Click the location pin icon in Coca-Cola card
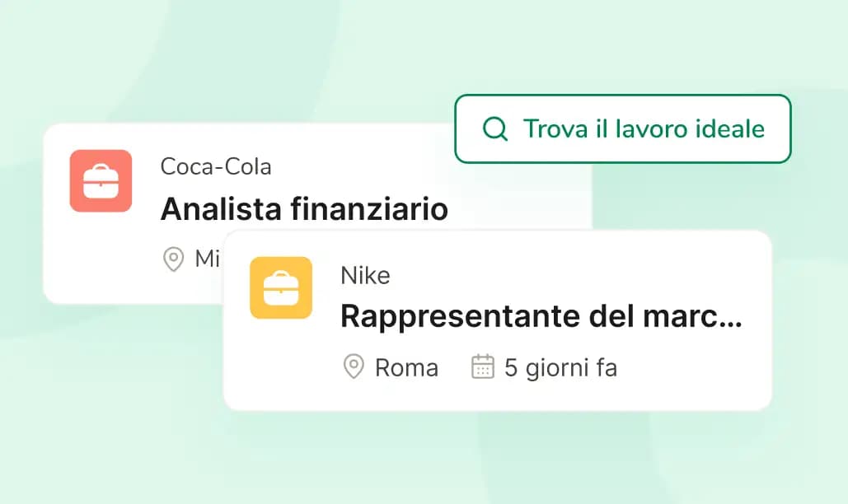 point(174,259)
